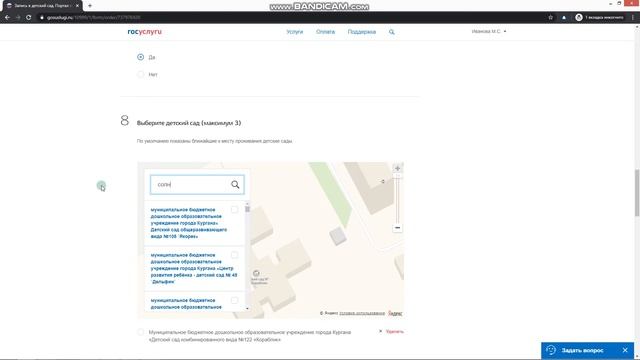Open the browser notifications bell icon

[x=564, y=18]
